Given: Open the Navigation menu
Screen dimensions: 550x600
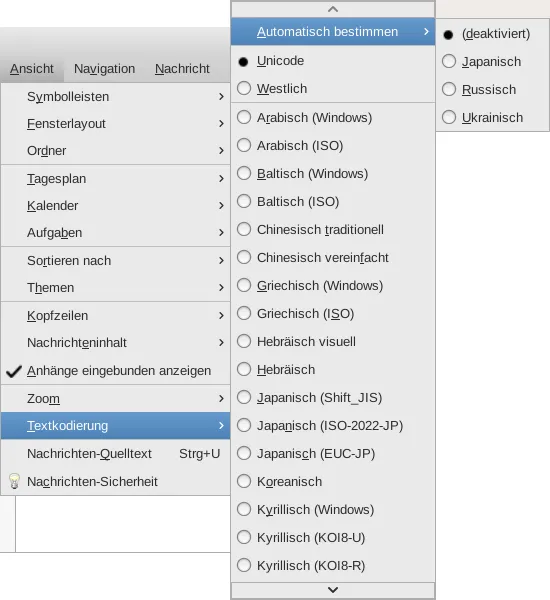Looking at the screenshot, I should click(104, 69).
